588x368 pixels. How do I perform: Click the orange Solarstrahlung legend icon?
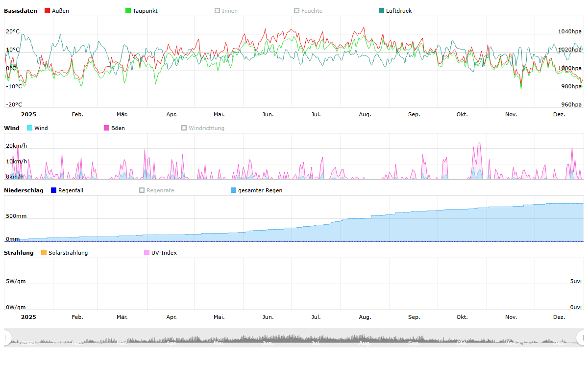[x=44, y=253]
